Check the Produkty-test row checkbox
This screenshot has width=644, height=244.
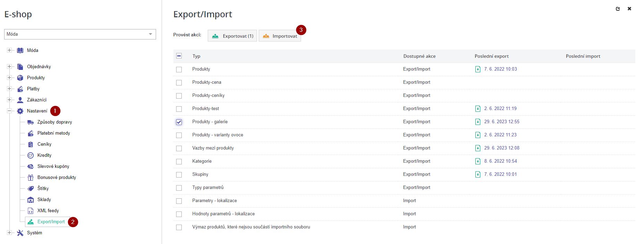click(179, 109)
